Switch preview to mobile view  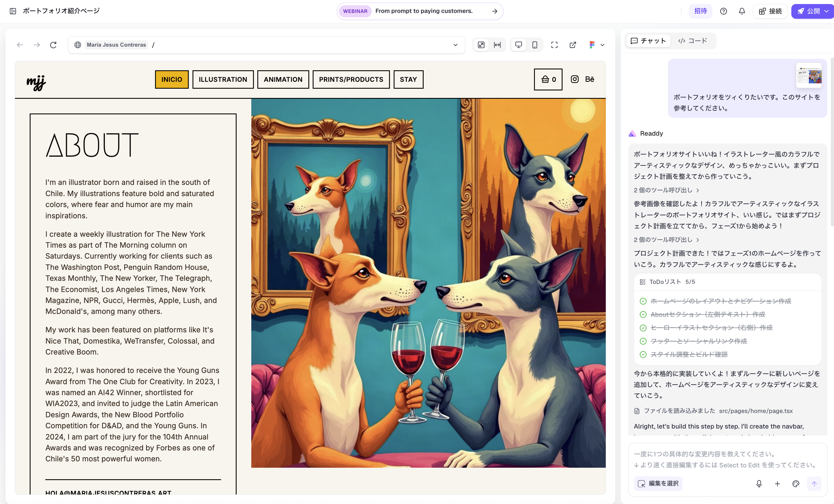pyautogui.click(x=535, y=45)
